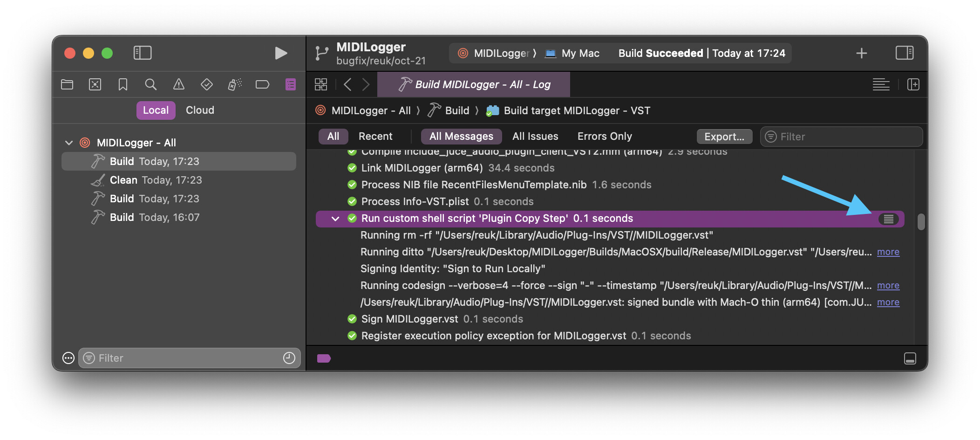This screenshot has height=440, width=980.
Task: Add an editor on the right
Action: pos(913,84)
